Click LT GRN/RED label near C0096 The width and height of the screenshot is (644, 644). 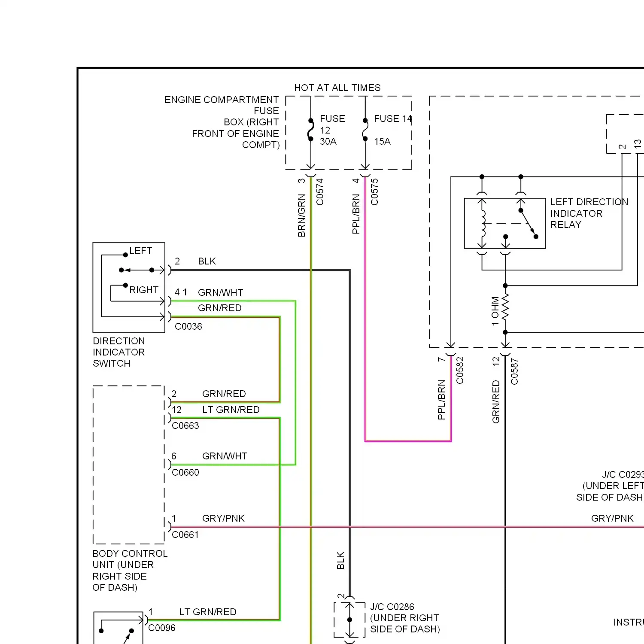(x=208, y=612)
